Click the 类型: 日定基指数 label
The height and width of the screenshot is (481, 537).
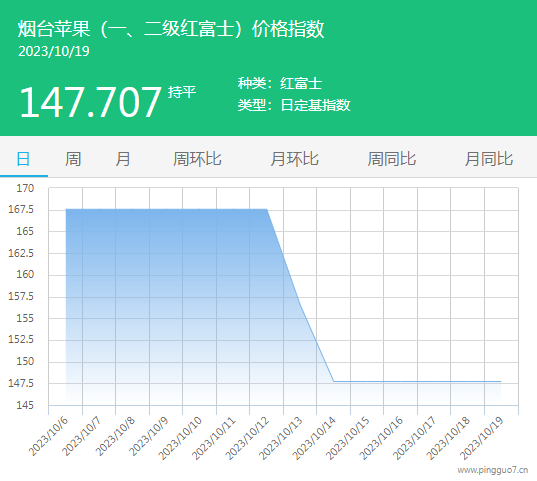[x=294, y=105]
